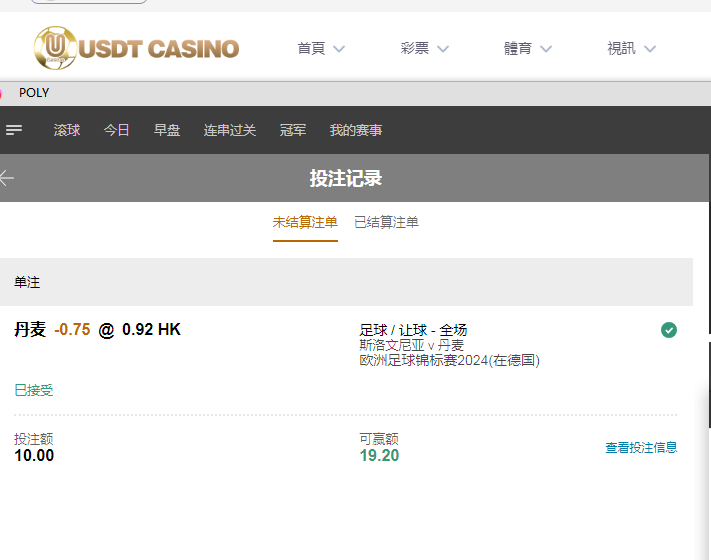Screen dimensions: 711x560
Task: Open 我的赛事 in navigation bar
Action: pyautogui.click(x=356, y=130)
